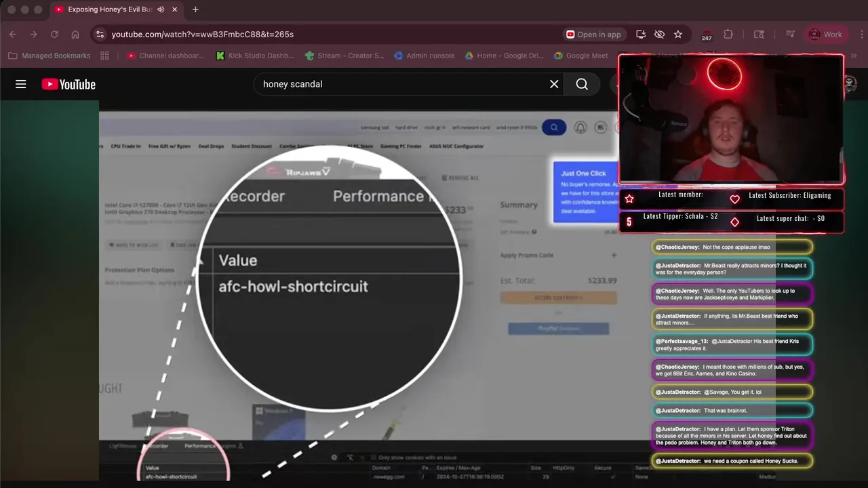Open the side panel icon
Screen dimensions: 868x488
(759, 34)
